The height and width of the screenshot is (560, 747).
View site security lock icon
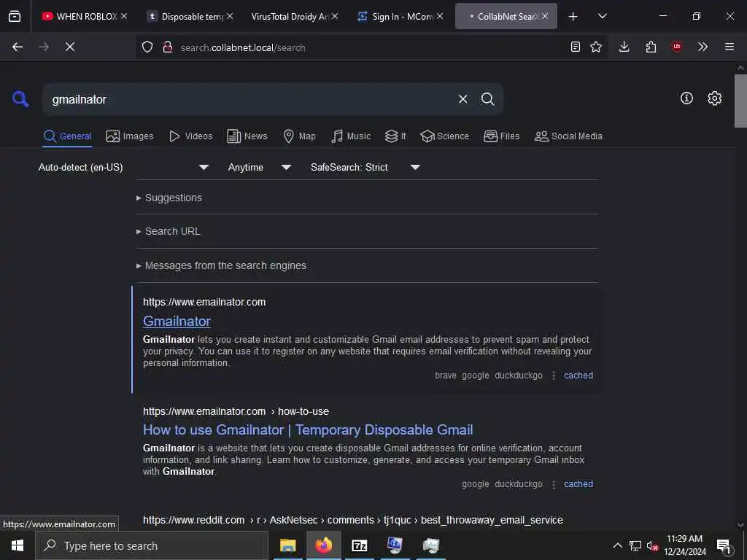coord(167,47)
